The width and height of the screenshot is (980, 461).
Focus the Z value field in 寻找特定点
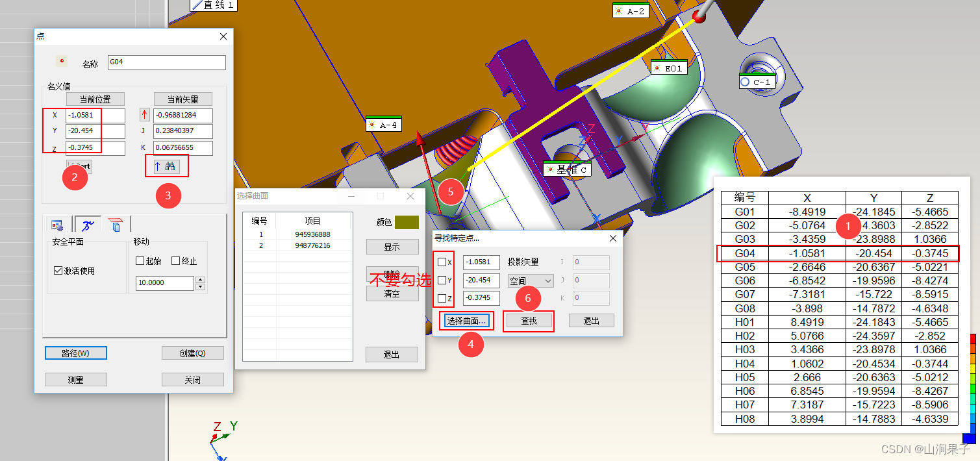pos(481,299)
